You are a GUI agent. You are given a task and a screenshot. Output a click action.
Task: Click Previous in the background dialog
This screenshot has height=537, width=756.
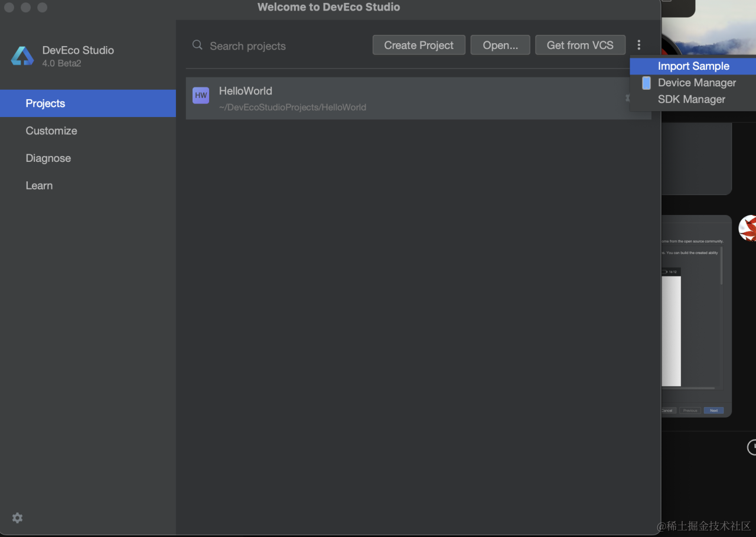690,410
